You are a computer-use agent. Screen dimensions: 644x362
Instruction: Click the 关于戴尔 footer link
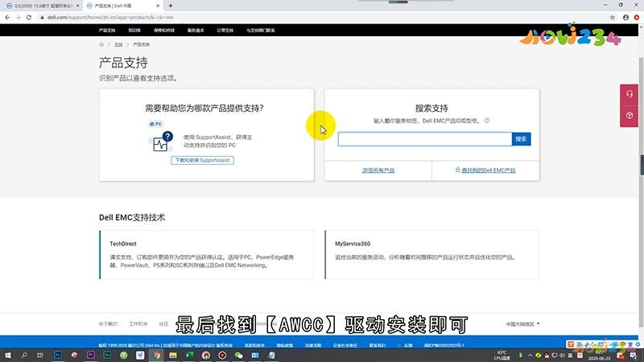108,324
